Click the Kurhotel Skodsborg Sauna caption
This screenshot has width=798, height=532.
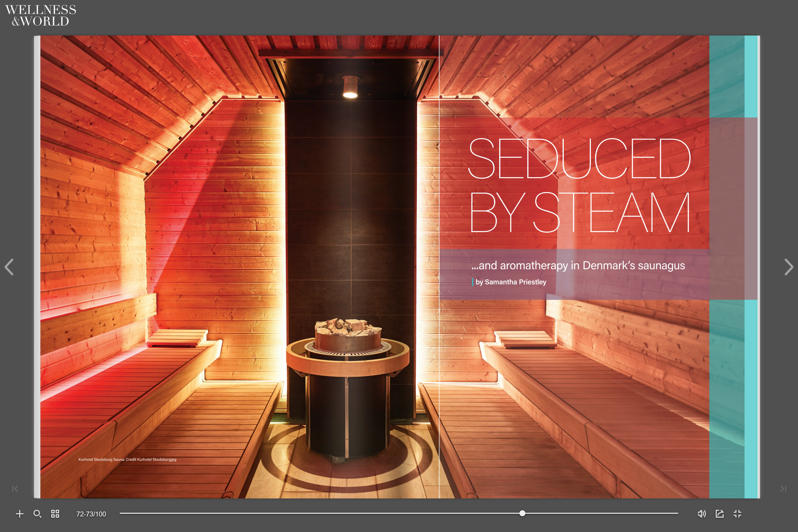coord(127,459)
